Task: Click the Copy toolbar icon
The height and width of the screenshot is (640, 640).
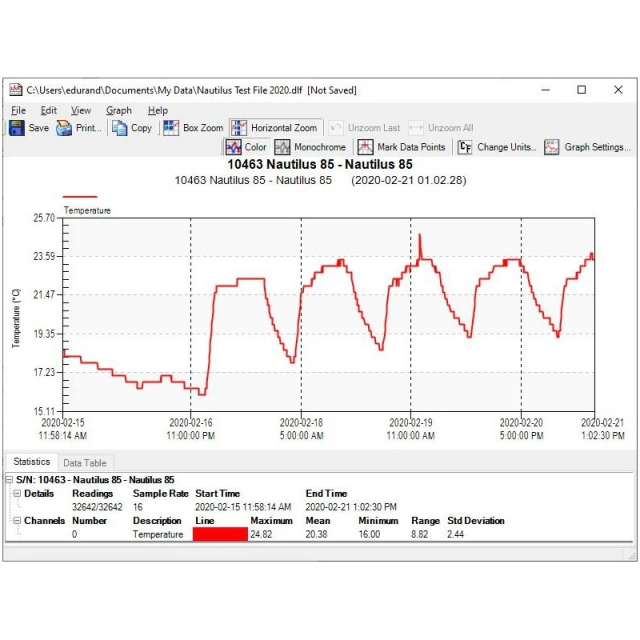Action: 120,128
